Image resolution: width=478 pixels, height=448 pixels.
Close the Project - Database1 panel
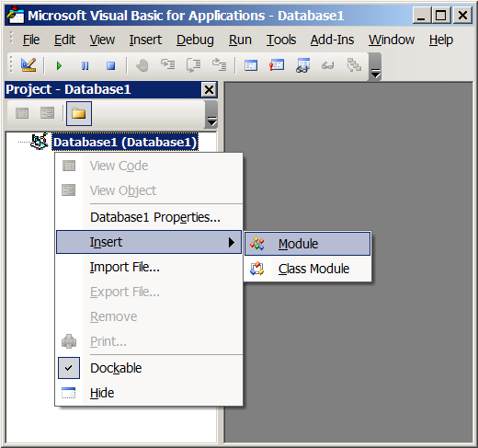tap(209, 90)
